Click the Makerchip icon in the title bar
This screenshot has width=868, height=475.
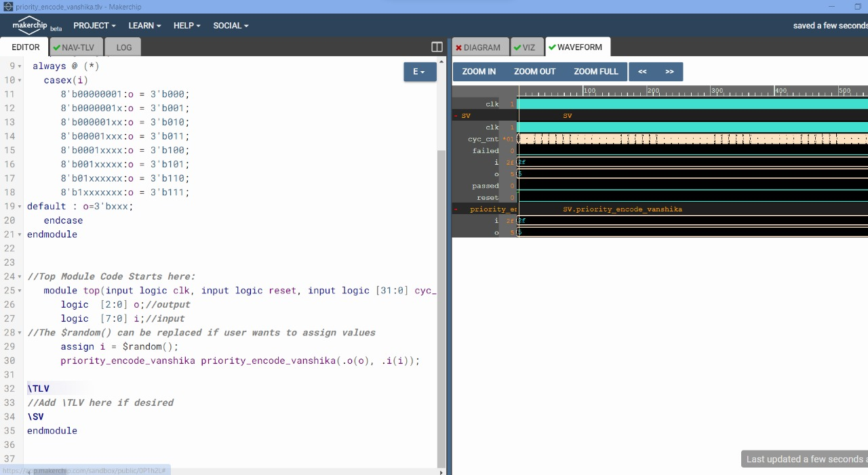(x=7, y=6)
